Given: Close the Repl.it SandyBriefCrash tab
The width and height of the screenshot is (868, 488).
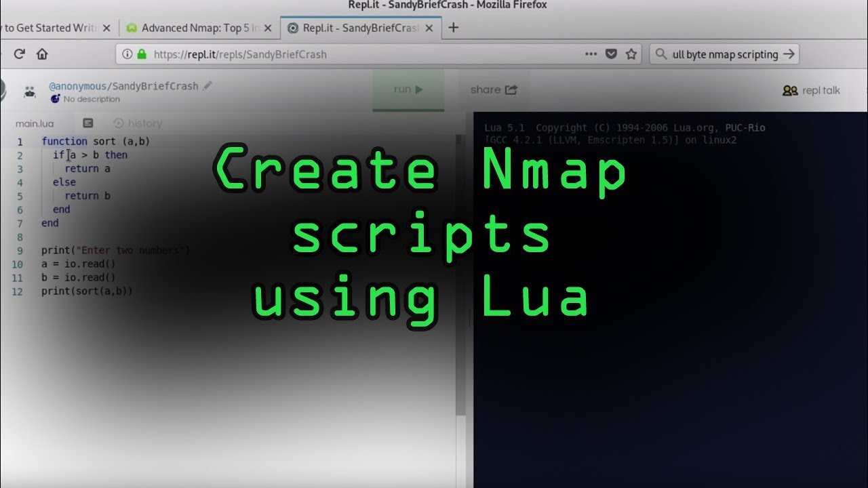Looking at the screenshot, I should pyautogui.click(x=429, y=28).
